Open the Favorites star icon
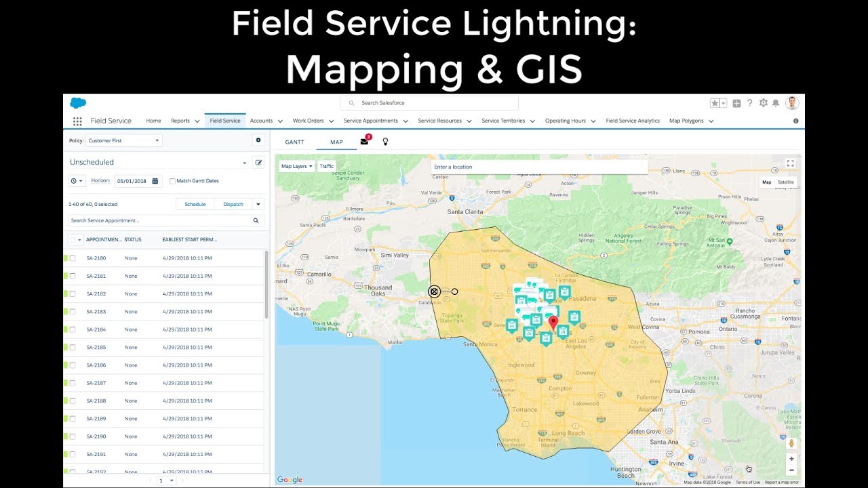Screen dimensions: 868x488 click(x=715, y=103)
